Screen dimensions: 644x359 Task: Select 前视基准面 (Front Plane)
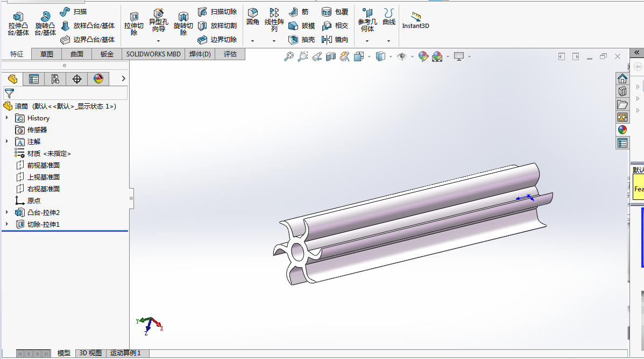pos(38,166)
